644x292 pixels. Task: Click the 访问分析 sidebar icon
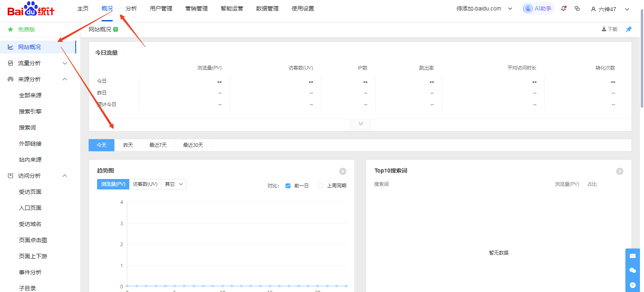tap(10, 176)
